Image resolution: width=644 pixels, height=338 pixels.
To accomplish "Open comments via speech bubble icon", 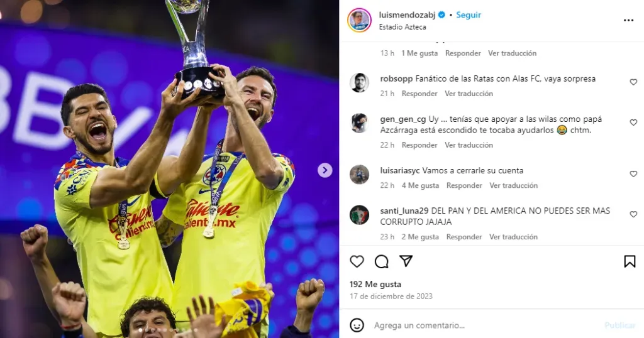I will click(382, 261).
